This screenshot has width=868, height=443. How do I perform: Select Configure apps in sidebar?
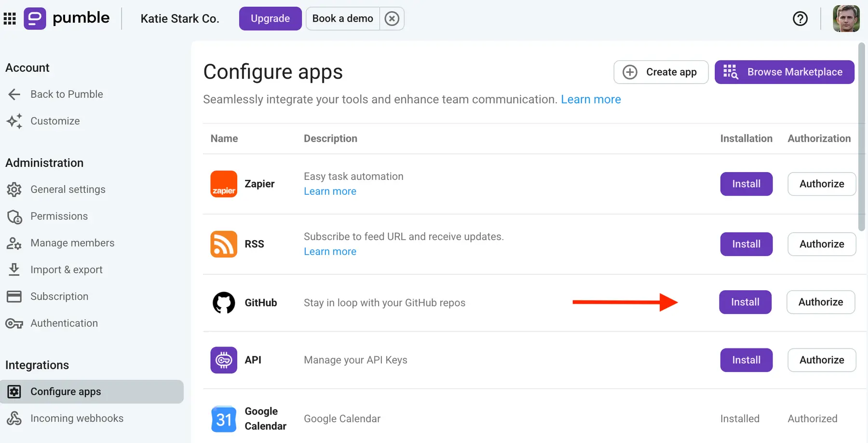pyautogui.click(x=92, y=392)
